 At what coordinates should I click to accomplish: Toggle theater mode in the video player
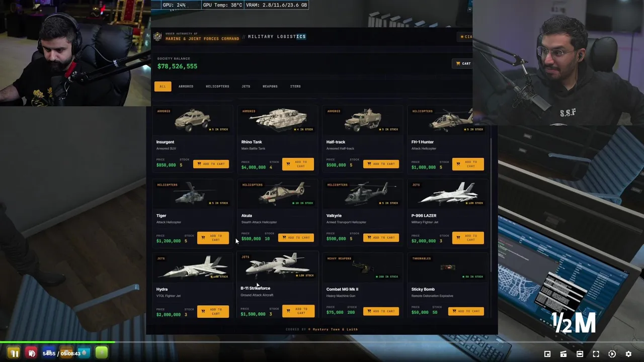[x=580, y=354]
